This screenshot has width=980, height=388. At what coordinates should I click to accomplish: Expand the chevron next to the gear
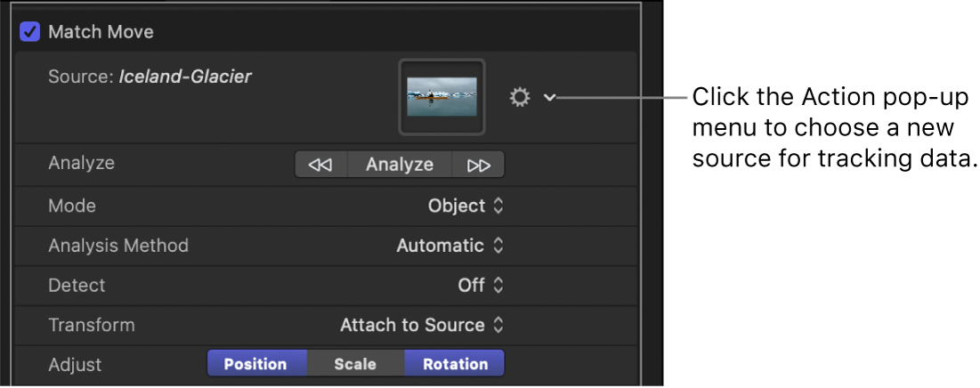coord(550,97)
